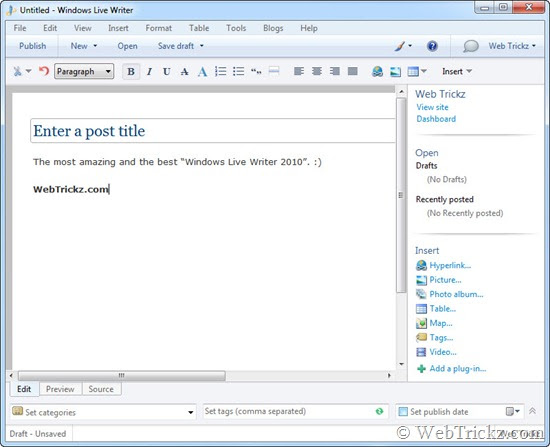Image resolution: width=550 pixels, height=447 pixels.
Task: Expand the Cut icon dropdown arrow
Action: pyautogui.click(x=29, y=71)
